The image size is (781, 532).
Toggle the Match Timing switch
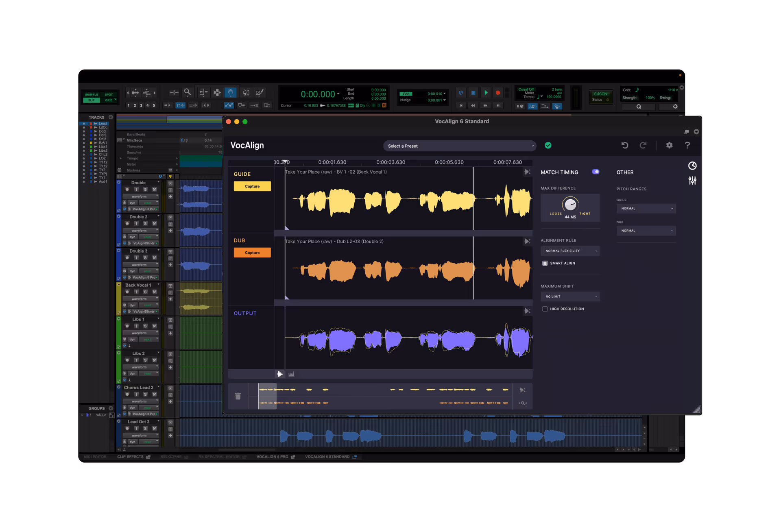(x=596, y=172)
